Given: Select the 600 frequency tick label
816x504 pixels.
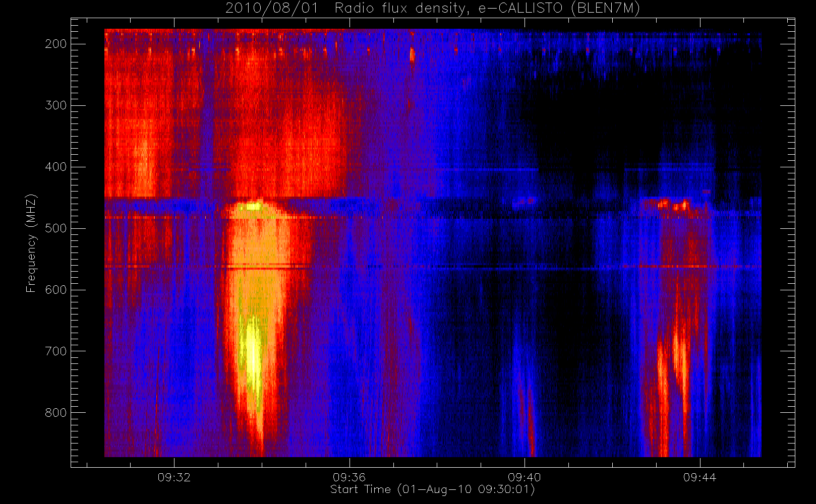Looking at the screenshot, I should pos(55,290).
